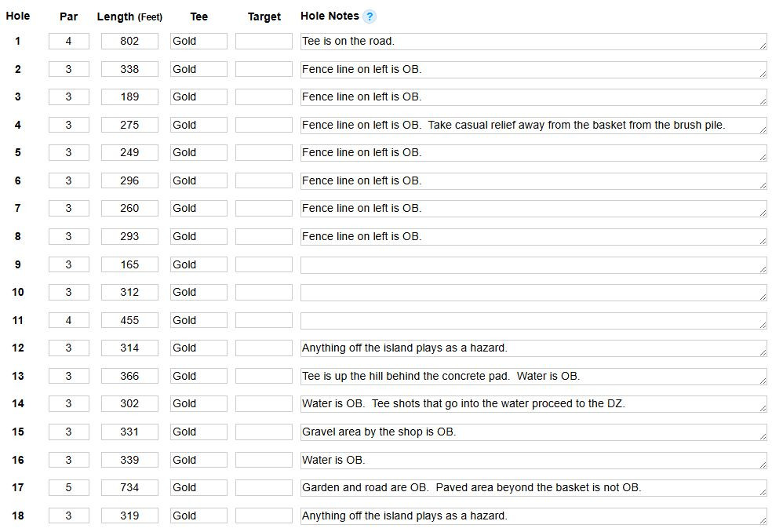Click the Par field for hole 11
This screenshot has height=532, width=772.
pos(69,320)
